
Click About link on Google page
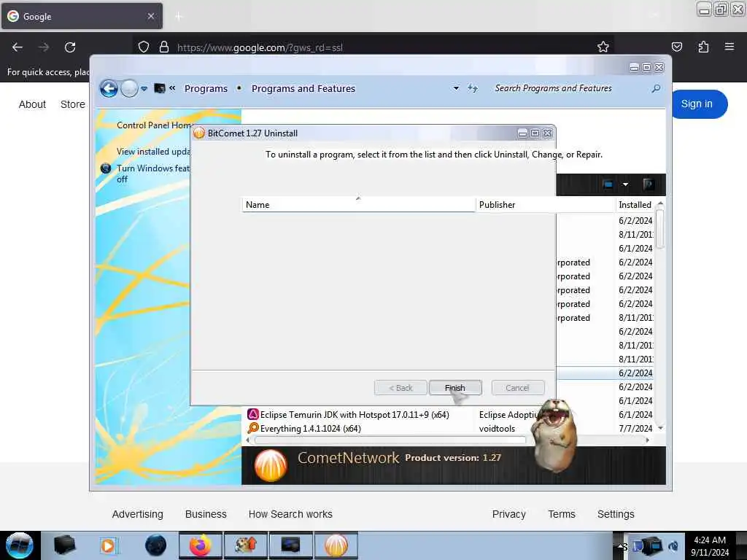pos(32,104)
